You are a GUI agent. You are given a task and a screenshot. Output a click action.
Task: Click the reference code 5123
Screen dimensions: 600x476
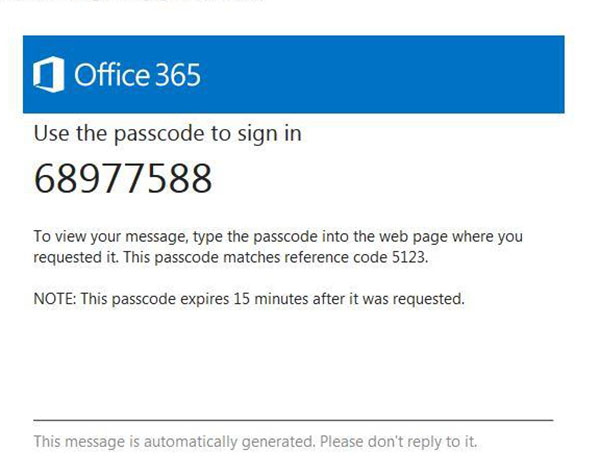(x=409, y=257)
